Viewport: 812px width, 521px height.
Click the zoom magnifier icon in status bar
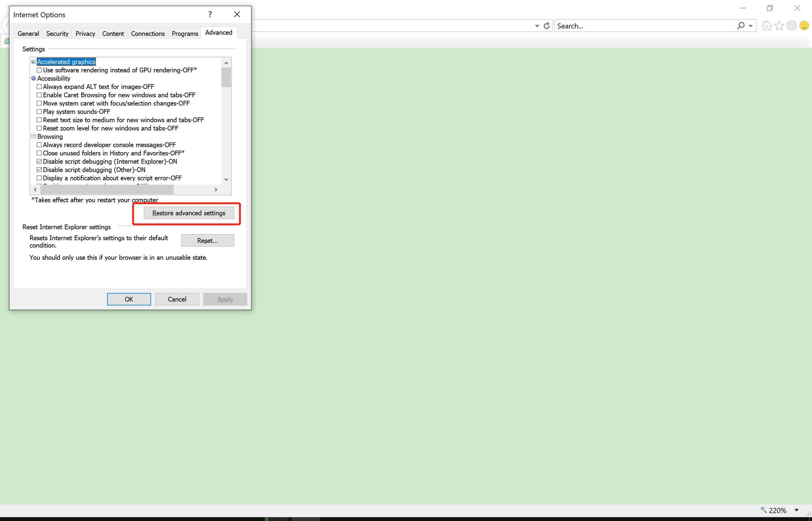click(x=763, y=510)
